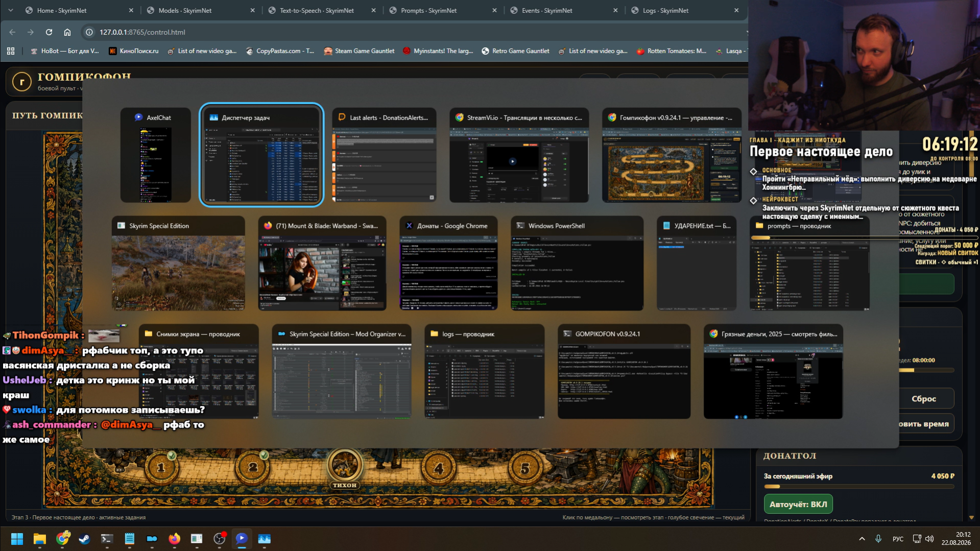Switch to the GOMPIKOFON v0.9.24.1 console window

pyautogui.click(x=624, y=372)
